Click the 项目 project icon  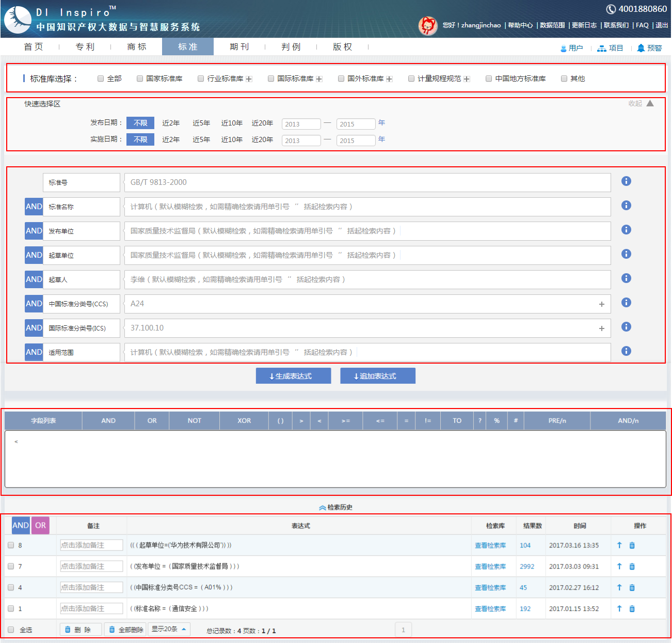coord(602,48)
